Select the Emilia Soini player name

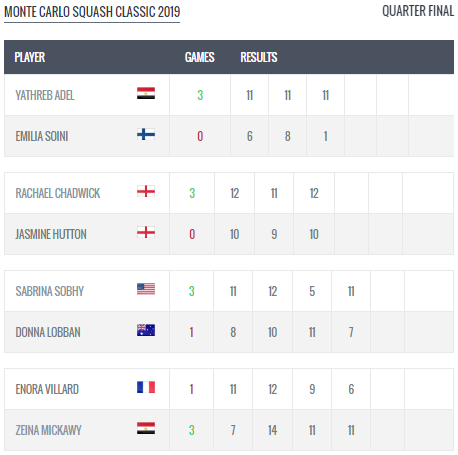(42, 136)
